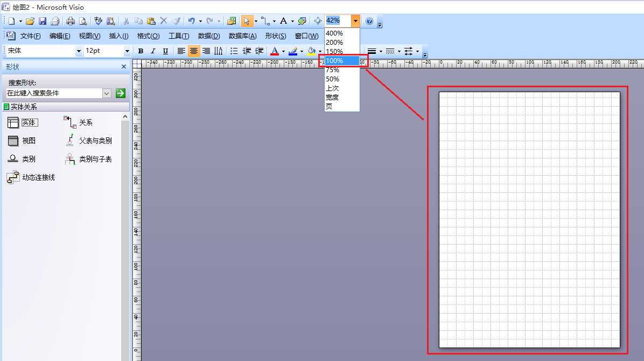Open the 12pt font size dropdown

(127, 51)
